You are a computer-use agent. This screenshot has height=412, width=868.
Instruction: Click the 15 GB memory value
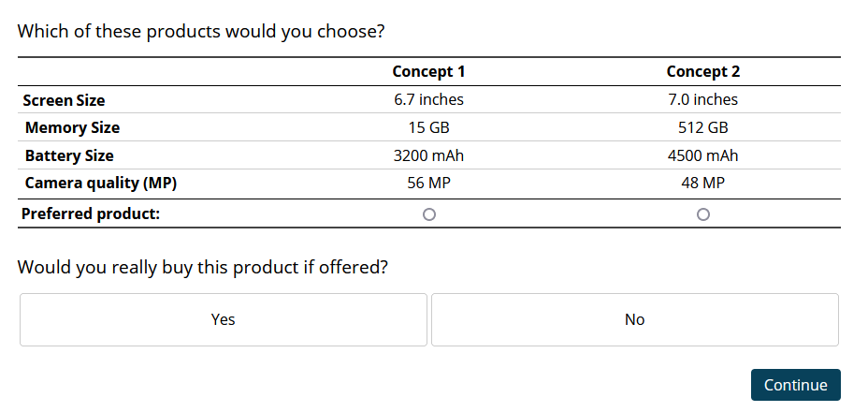pos(428,127)
